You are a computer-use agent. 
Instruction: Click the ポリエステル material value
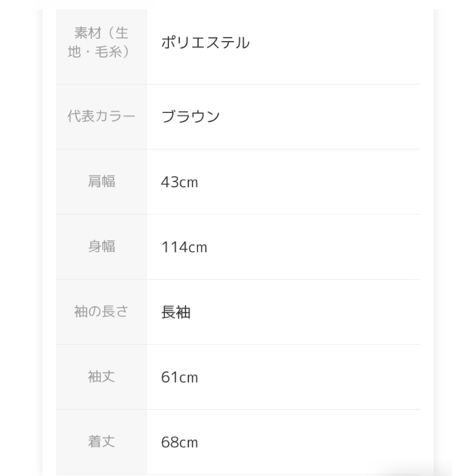click(x=205, y=42)
